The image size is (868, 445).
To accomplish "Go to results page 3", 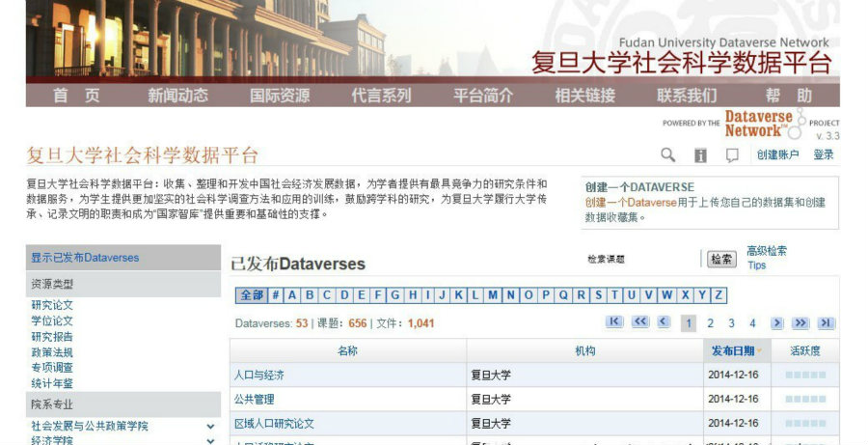I will point(731,323).
